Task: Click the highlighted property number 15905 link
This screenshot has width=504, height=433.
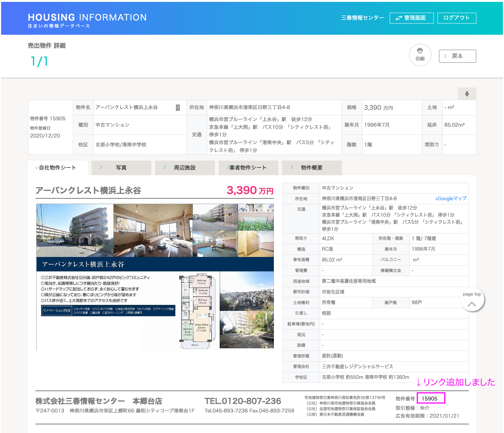Action: pos(430,399)
